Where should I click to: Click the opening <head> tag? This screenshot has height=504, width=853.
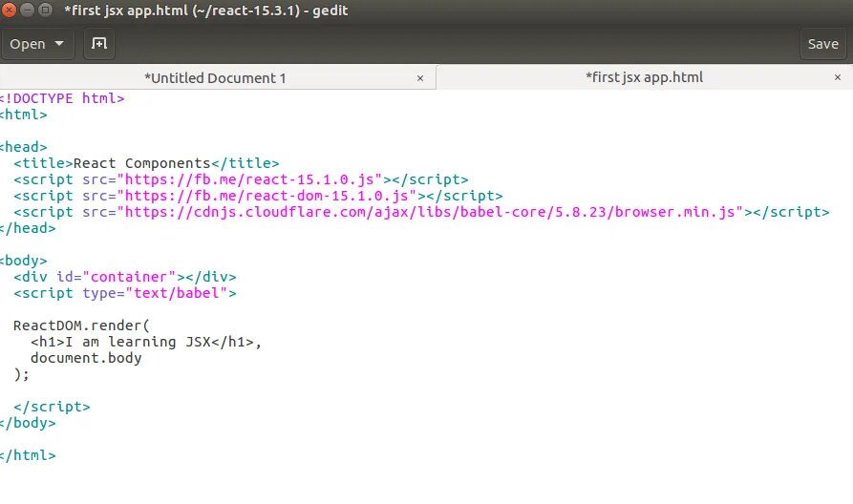click(x=23, y=147)
